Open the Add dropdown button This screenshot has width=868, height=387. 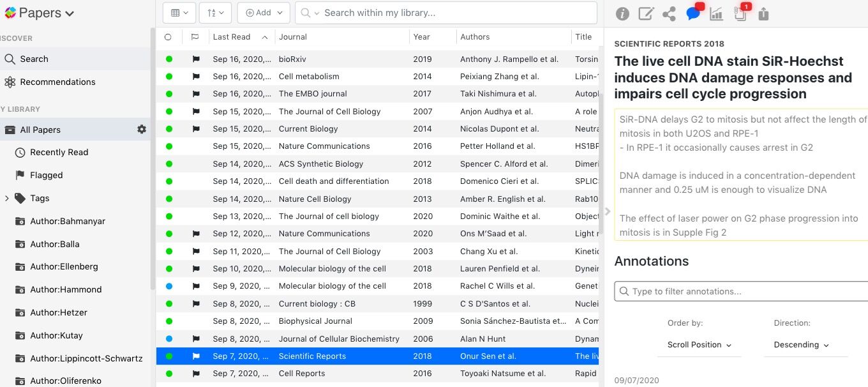click(264, 13)
